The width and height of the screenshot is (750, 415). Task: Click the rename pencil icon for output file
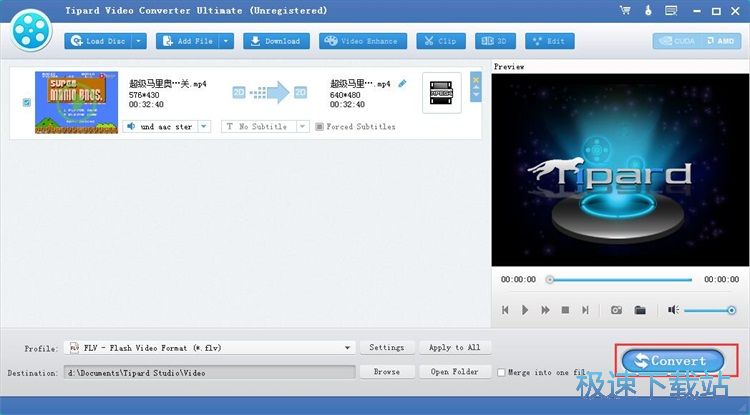[x=402, y=84]
